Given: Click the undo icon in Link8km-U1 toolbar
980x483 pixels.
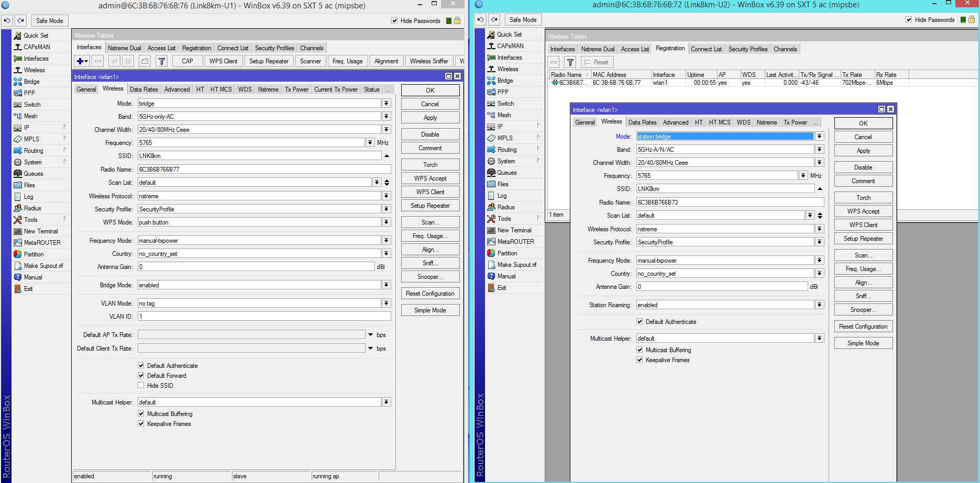Looking at the screenshot, I should (x=7, y=21).
